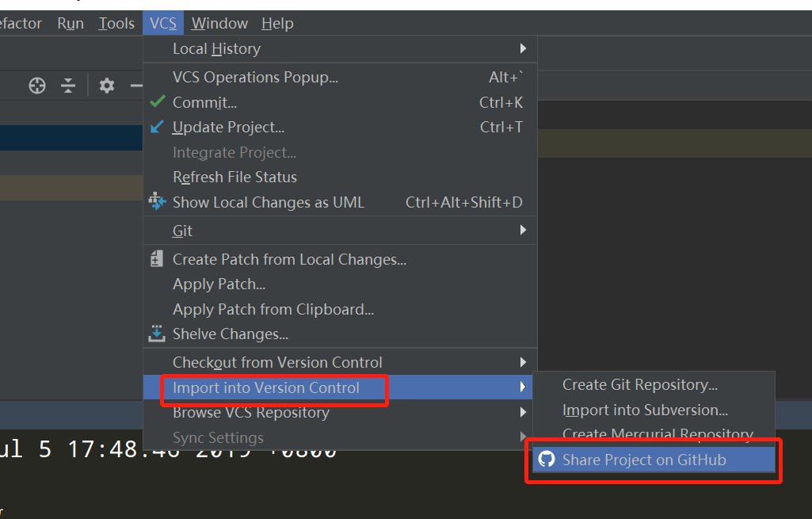812x519 pixels.
Task: Choose Import into Subversion... submenu item
Action: (654, 410)
